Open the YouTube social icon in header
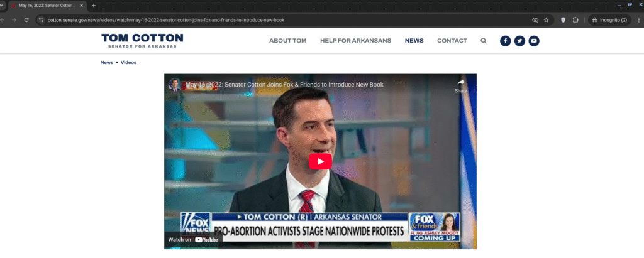Screen dimensions: 644x258 tap(534, 41)
